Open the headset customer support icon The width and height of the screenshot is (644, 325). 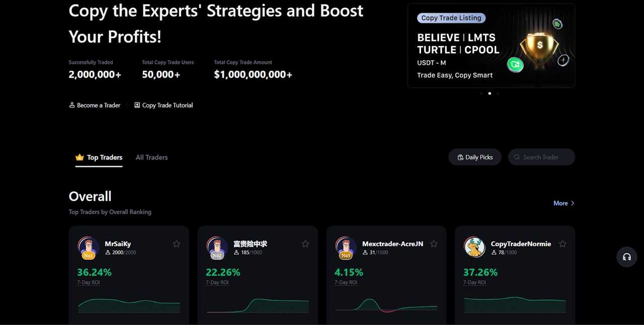626,257
